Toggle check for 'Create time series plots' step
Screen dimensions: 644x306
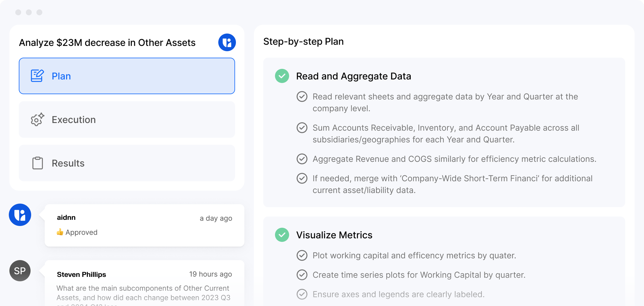click(302, 275)
